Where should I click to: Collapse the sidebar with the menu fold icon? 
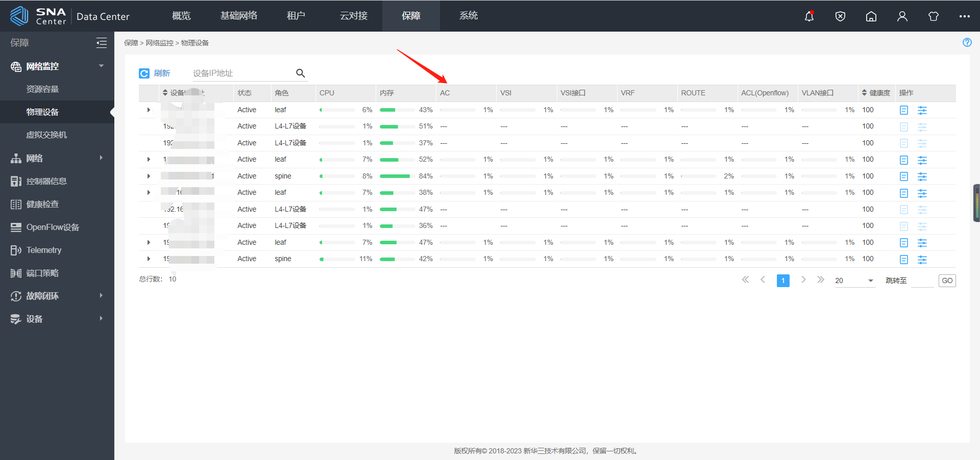(x=102, y=43)
